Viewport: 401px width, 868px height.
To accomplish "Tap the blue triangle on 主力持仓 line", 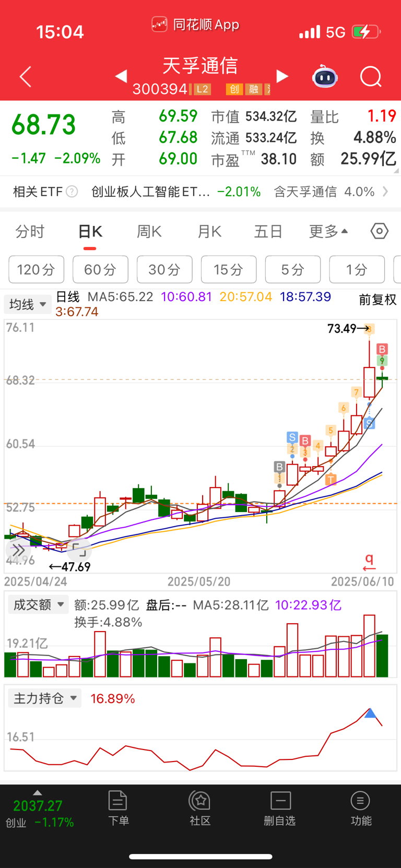I will [370, 713].
